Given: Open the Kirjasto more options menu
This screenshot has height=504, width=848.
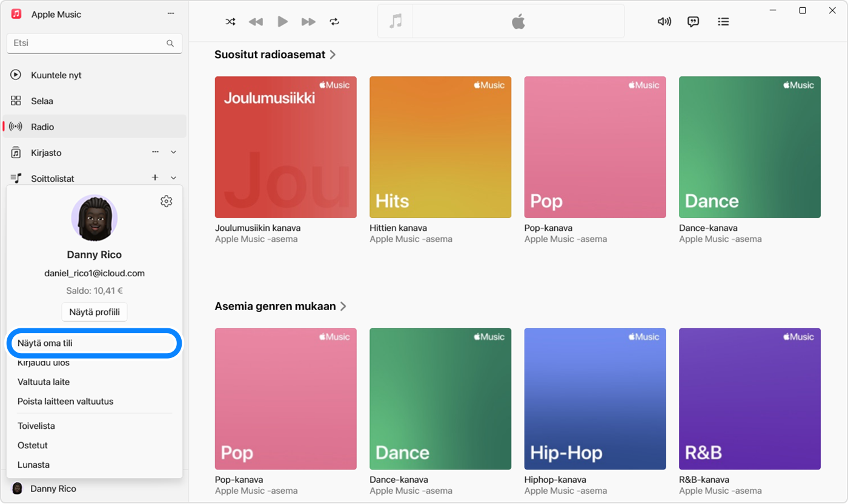Looking at the screenshot, I should click(x=155, y=152).
